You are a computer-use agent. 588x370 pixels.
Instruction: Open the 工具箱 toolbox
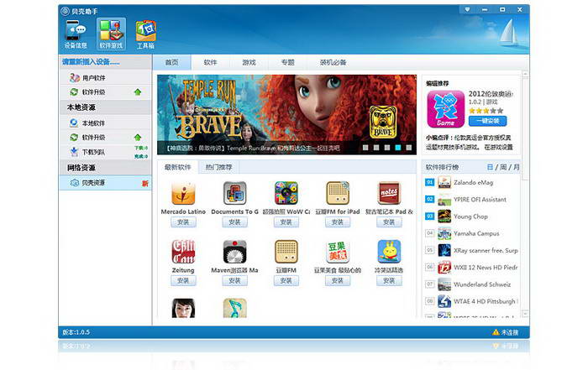145,34
